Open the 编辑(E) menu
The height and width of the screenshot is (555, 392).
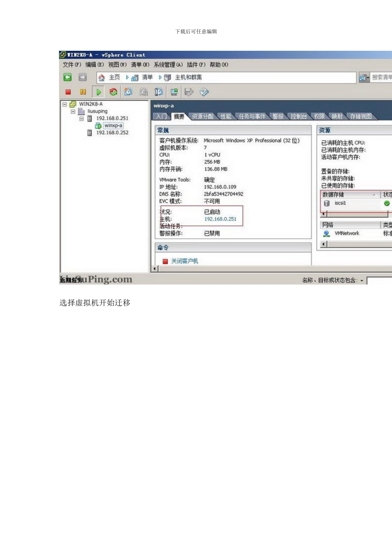[94, 65]
